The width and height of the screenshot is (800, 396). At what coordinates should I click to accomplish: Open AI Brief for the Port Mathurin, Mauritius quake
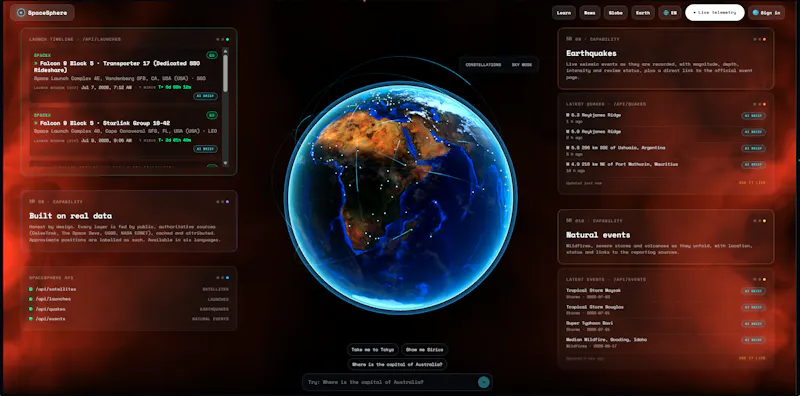click(x=754, y=165)
